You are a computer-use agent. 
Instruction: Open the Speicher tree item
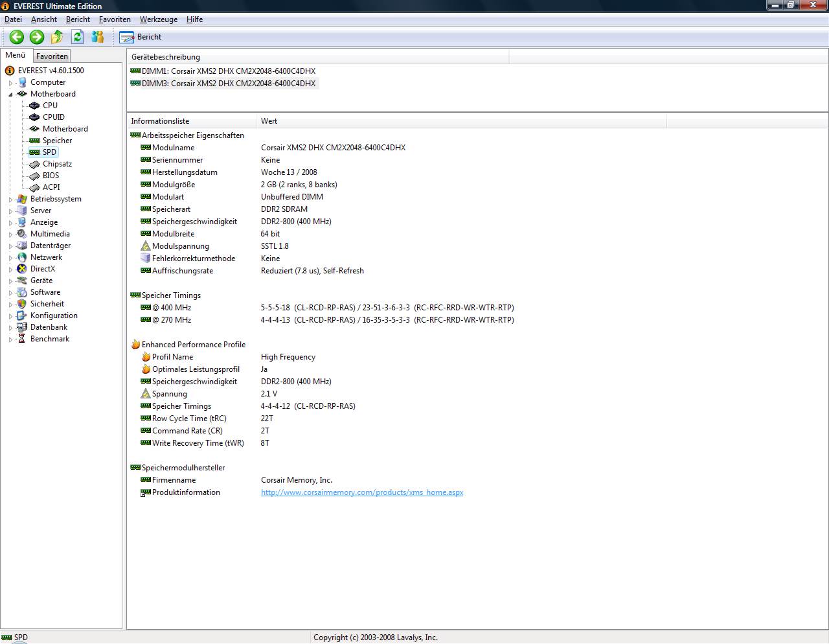pos(57,141)
